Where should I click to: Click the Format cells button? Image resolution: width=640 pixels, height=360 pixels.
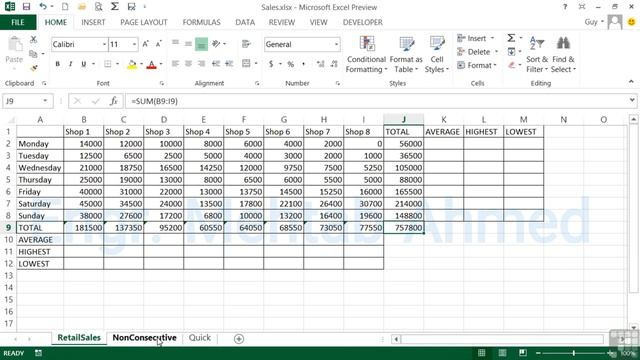tap(477, 65)
